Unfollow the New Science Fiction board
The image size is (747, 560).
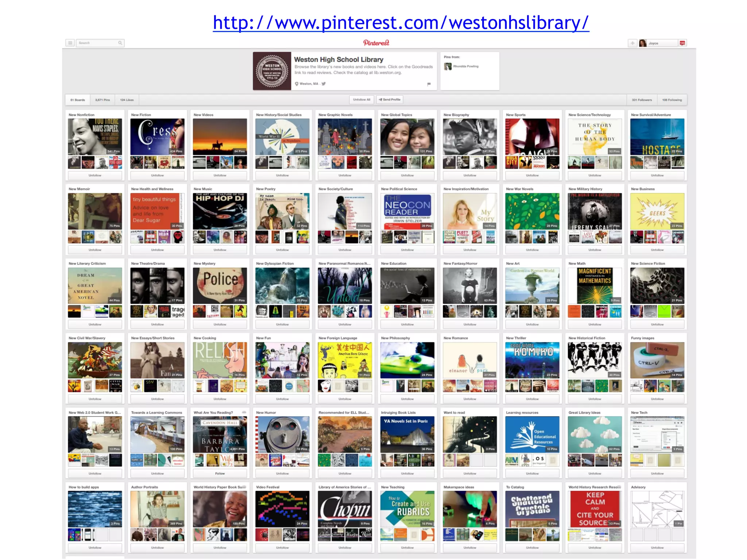point(657,324)
